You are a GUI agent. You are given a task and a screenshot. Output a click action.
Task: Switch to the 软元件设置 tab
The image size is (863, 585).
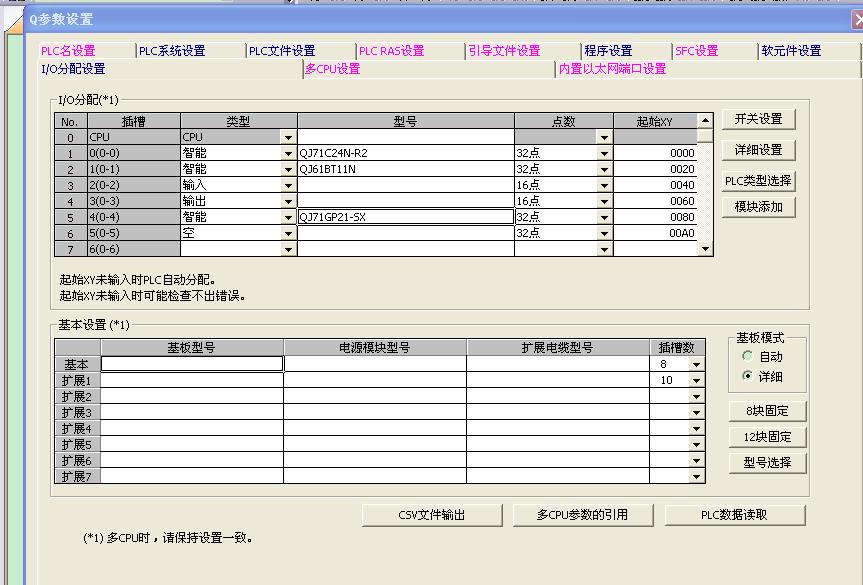(791, 51)
